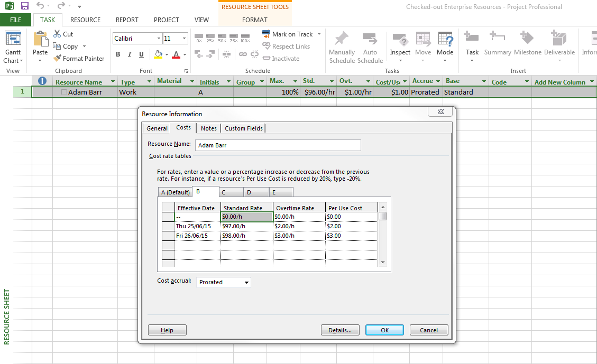Image resolution: width=597 pixels, height=364 pixels.
Task: Select the $0.00/h Standard Rate cell
Action: (x=247, y=217)
